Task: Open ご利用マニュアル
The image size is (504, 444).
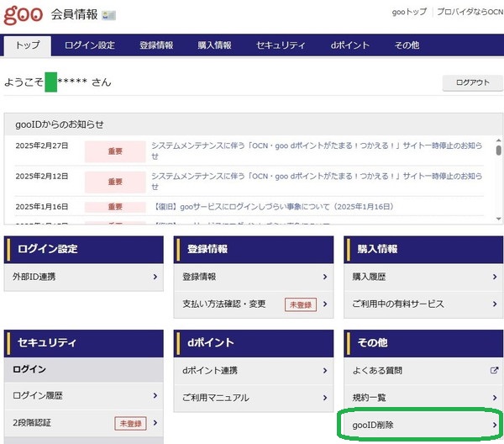Action: pos(254,398)
